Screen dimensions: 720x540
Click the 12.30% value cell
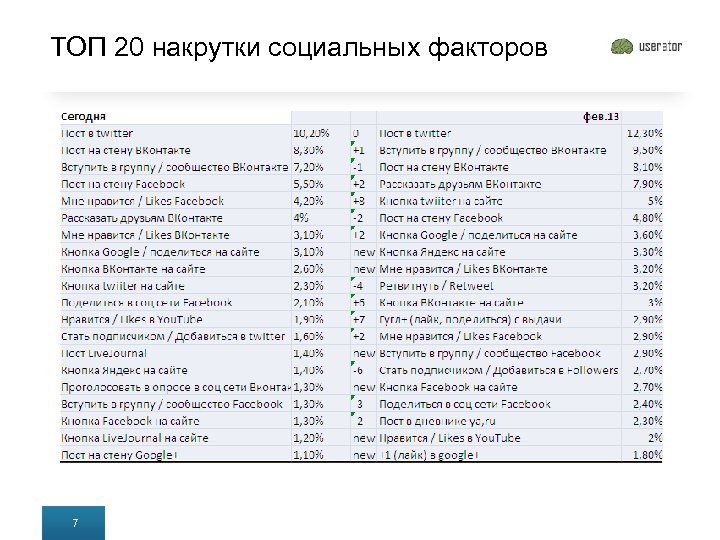[x=644, y=133]
